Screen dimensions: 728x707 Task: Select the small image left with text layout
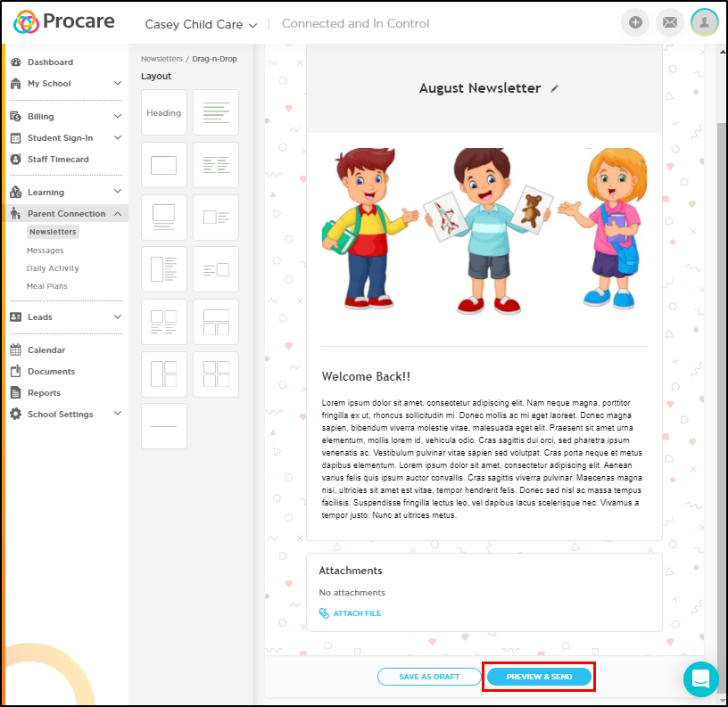click(216, 218)
